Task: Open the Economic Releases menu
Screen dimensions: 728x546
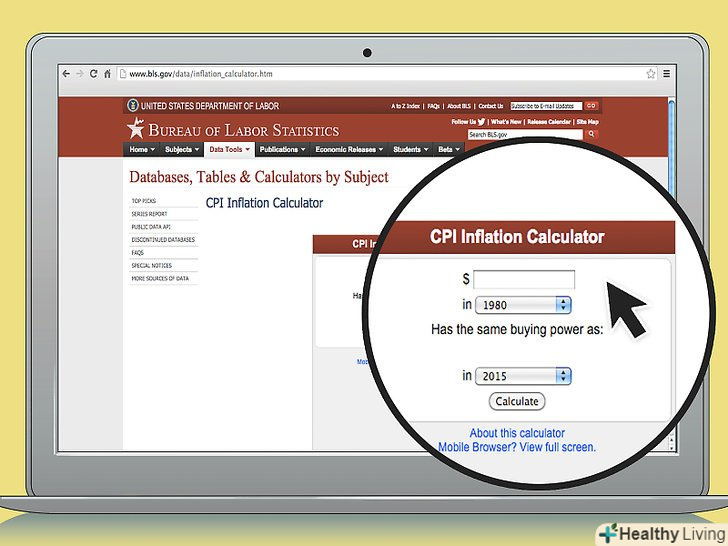Action: [x=349, y=150]
